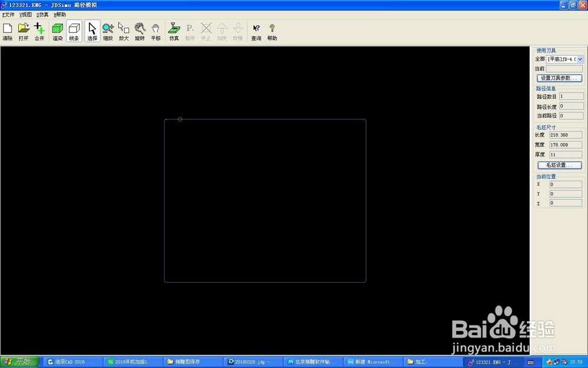Expand the 全部 tool dropdown list
The image size is (588, 368).
tap(580, 59)
